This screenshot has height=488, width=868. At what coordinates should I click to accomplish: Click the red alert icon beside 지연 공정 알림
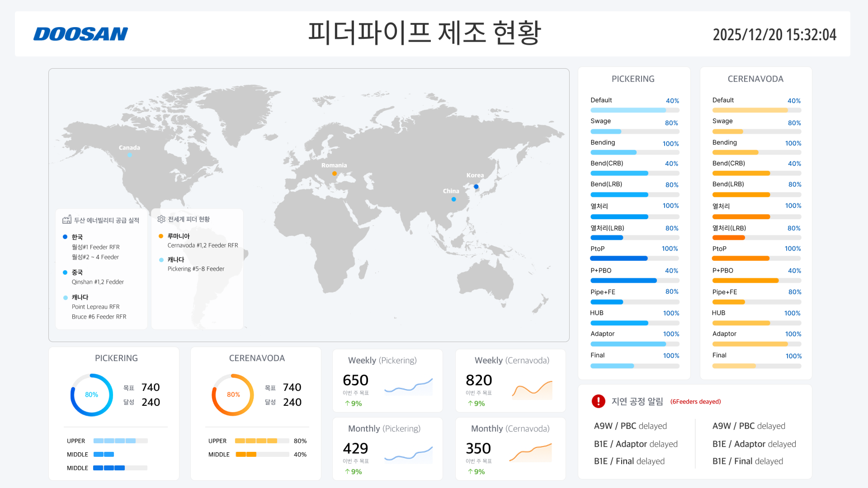point(598,401)
